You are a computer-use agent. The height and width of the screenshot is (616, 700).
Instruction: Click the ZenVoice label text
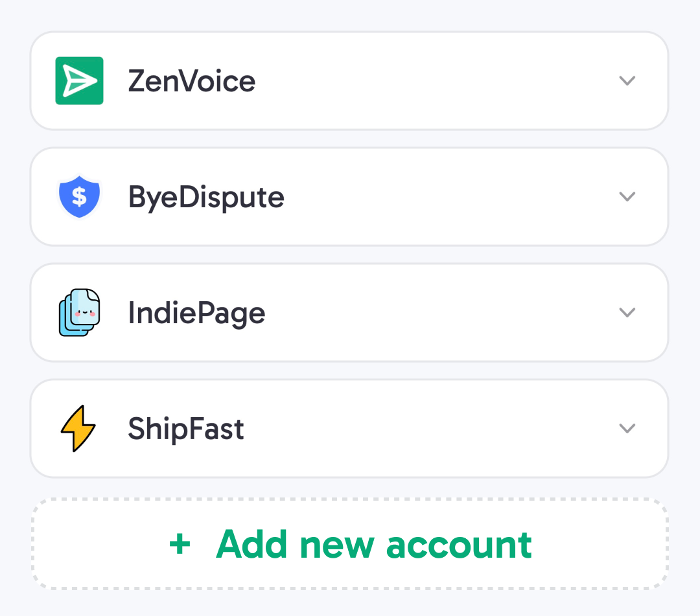(191, 80)
